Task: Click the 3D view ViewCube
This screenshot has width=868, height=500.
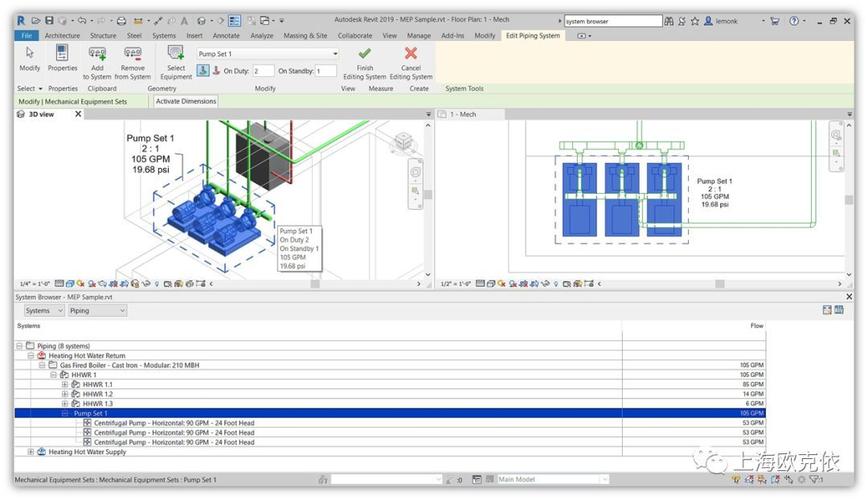Action: [x=403, y=142]
